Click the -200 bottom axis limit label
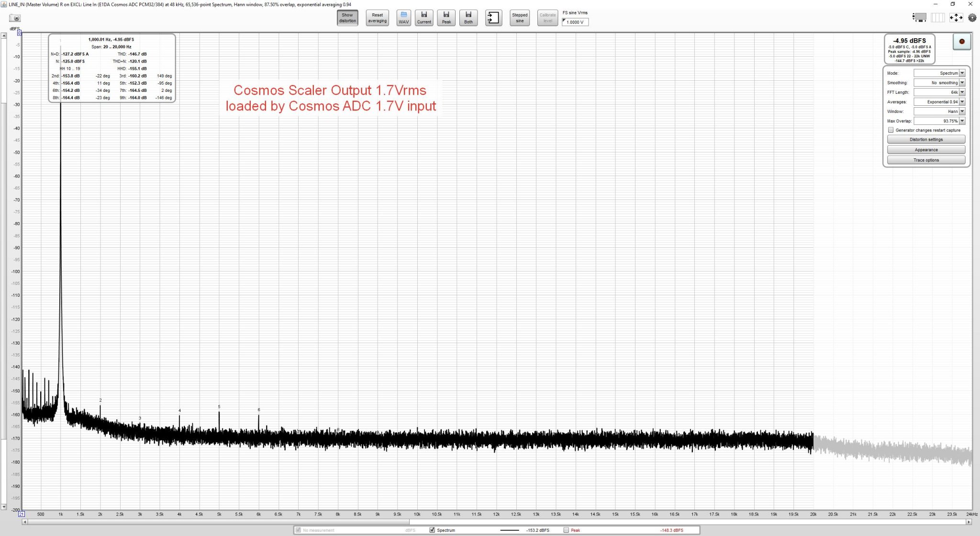The width and height of the screenshot is (980, 536). tap(15, 510)
